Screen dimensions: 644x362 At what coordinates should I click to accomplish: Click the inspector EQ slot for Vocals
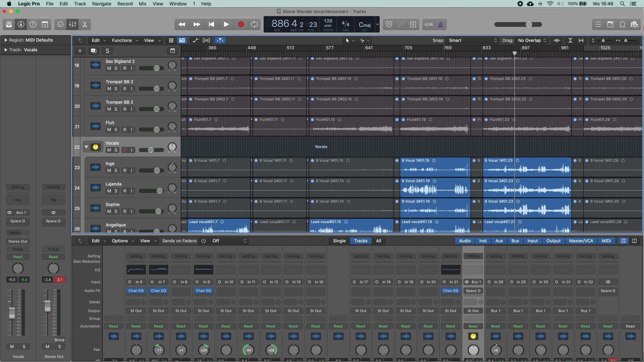pyautogui.click(x=18, y=200)
